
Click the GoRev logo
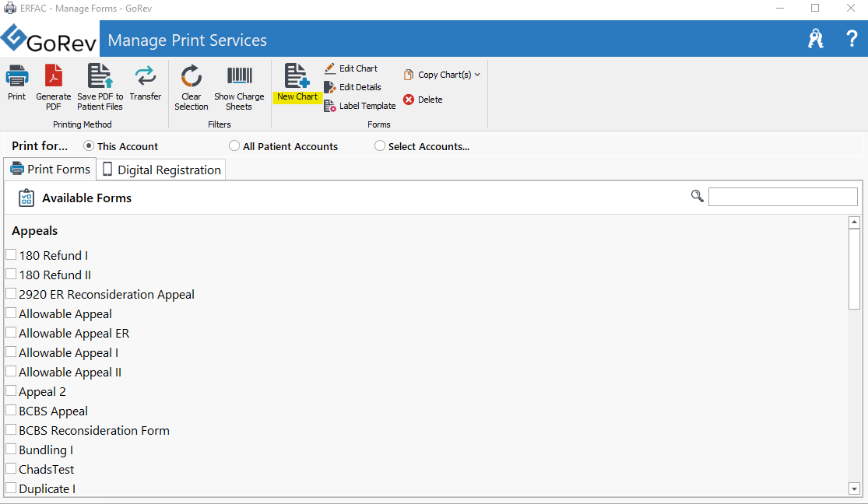[x=49, y=39]
